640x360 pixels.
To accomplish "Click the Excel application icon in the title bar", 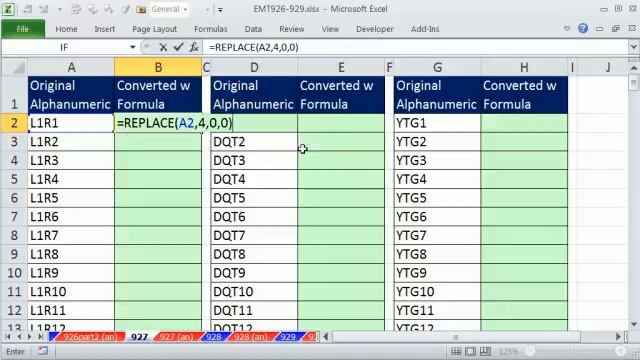I will (9, 9).
